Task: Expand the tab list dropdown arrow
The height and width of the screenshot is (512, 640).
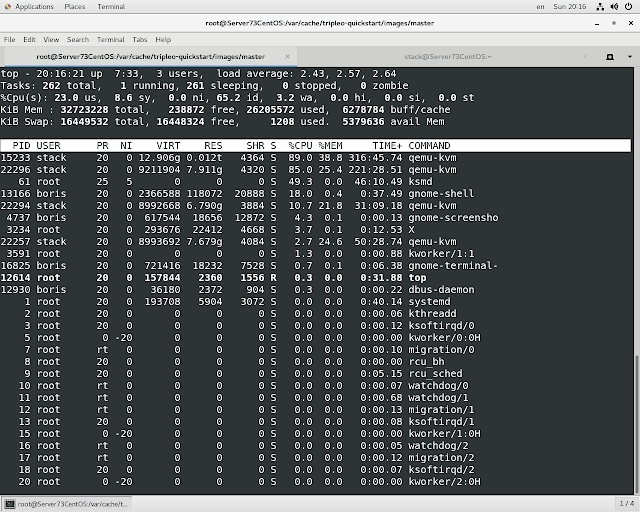Action: pos(629,57)
